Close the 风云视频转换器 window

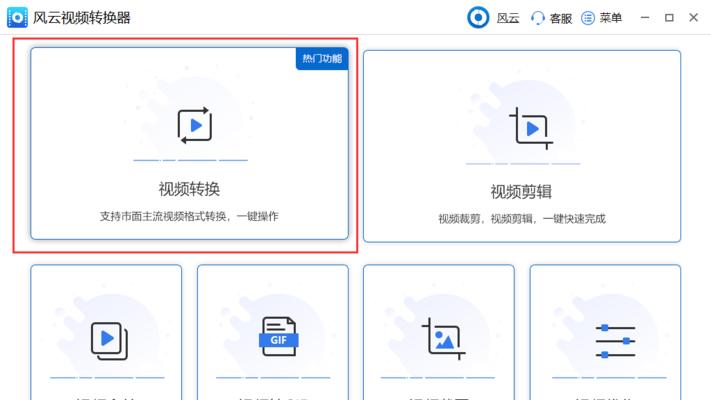click(693, 18)
